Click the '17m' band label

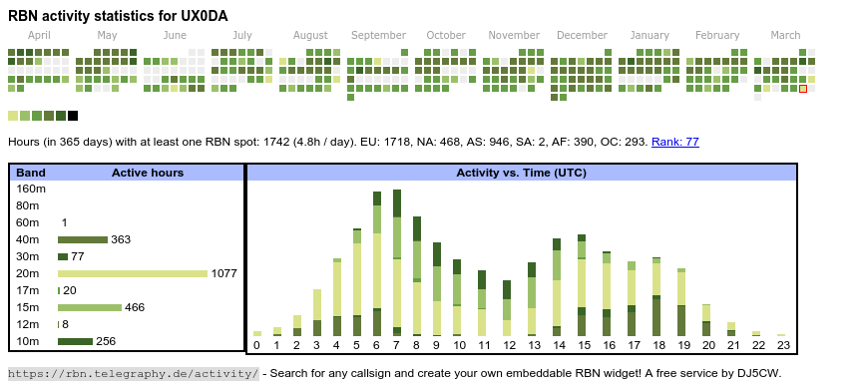pos(28,290)
